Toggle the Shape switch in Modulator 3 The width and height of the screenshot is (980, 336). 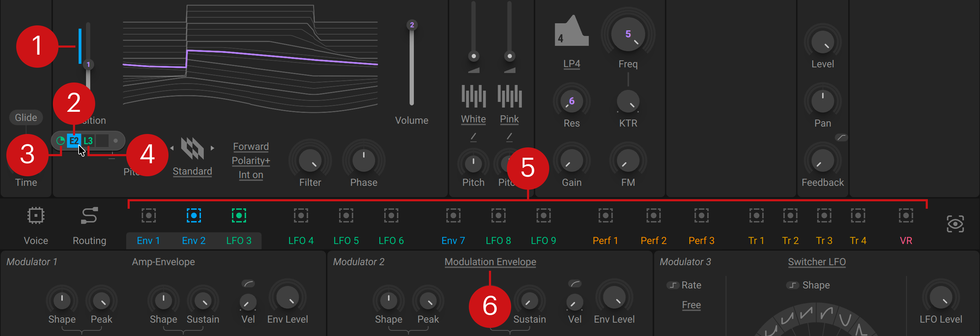(x=793, y=285)
